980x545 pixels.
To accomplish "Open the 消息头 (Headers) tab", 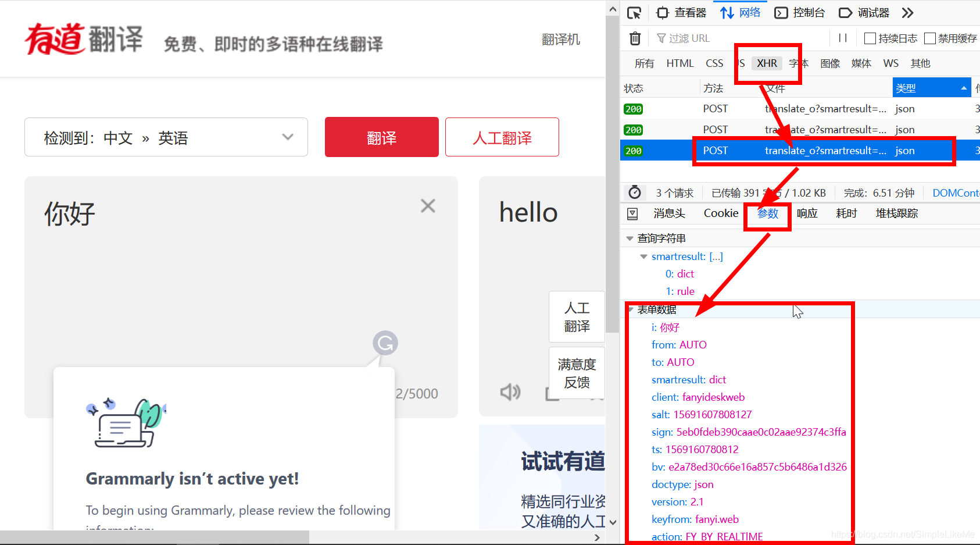I will click(x=670, y=213).
